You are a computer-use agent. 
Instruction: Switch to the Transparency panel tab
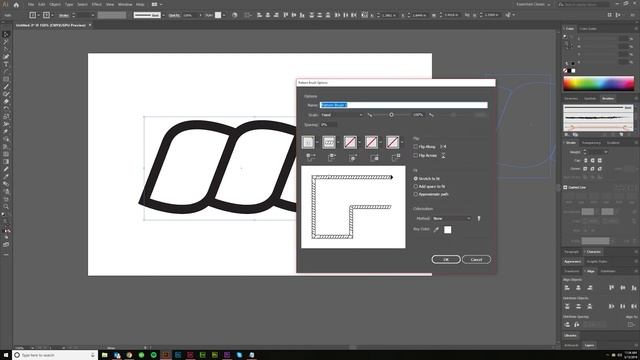591,143
